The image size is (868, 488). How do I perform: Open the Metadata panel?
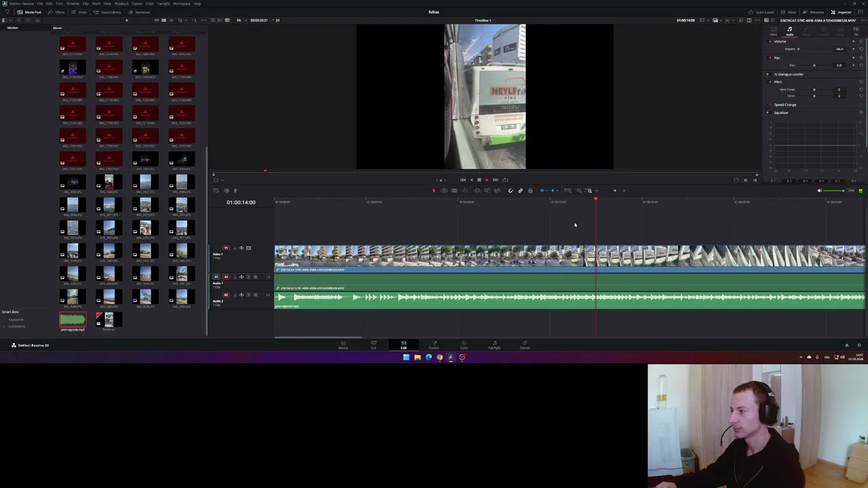tap(814, 12)
